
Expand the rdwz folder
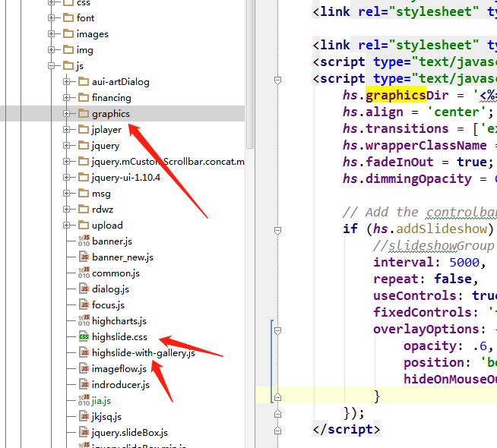(66, 209)
